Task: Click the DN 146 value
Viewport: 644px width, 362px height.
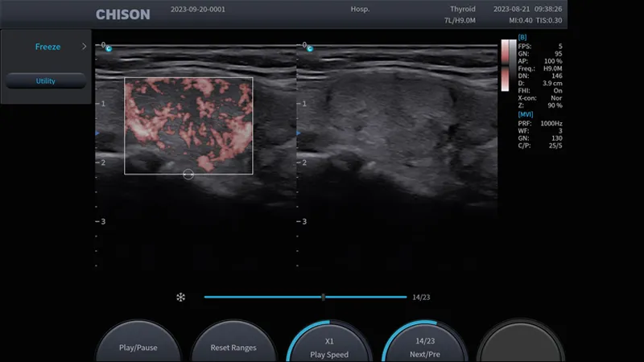Action: coord(557,76)
